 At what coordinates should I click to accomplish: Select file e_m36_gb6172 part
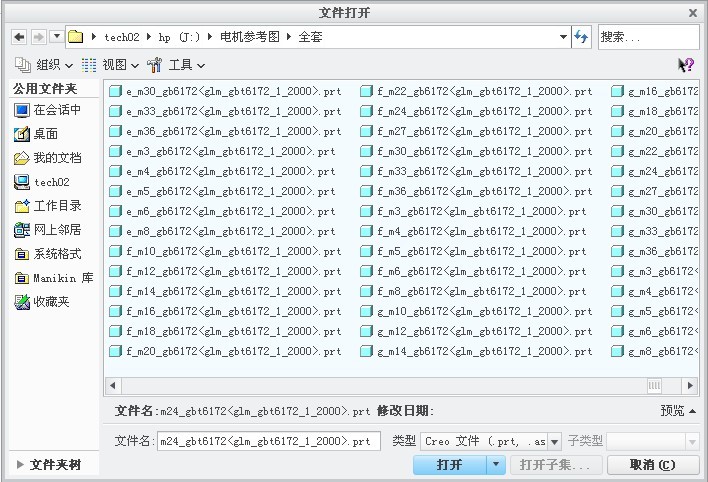click(225, 131)
